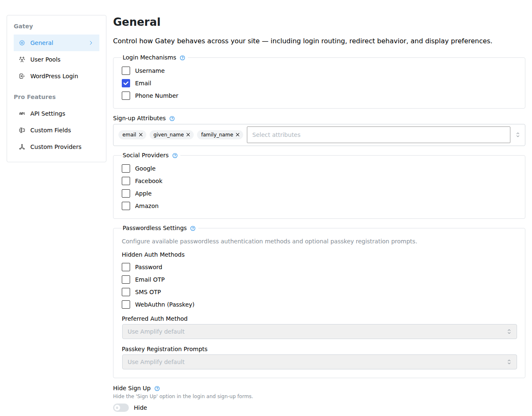Go to WordPress Login settings
This screenshot has width=532, height=416.
pos(57,76)
